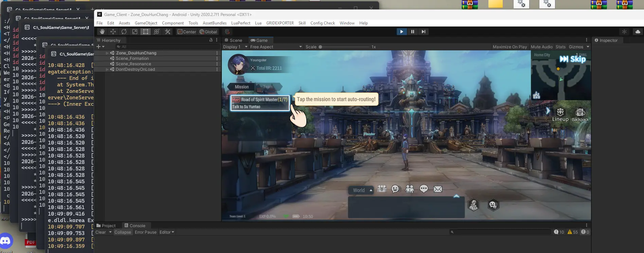Toggle Mute Audio in Game view

[x=541, y=47]
